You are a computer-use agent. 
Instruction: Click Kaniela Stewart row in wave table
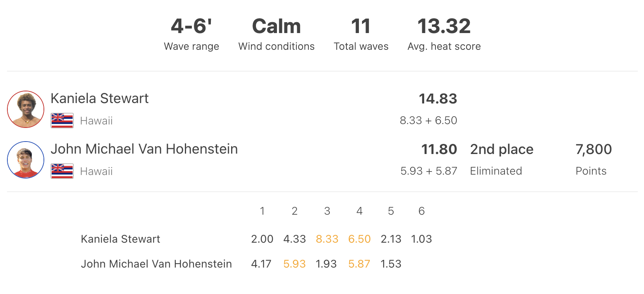coord(256,239)
